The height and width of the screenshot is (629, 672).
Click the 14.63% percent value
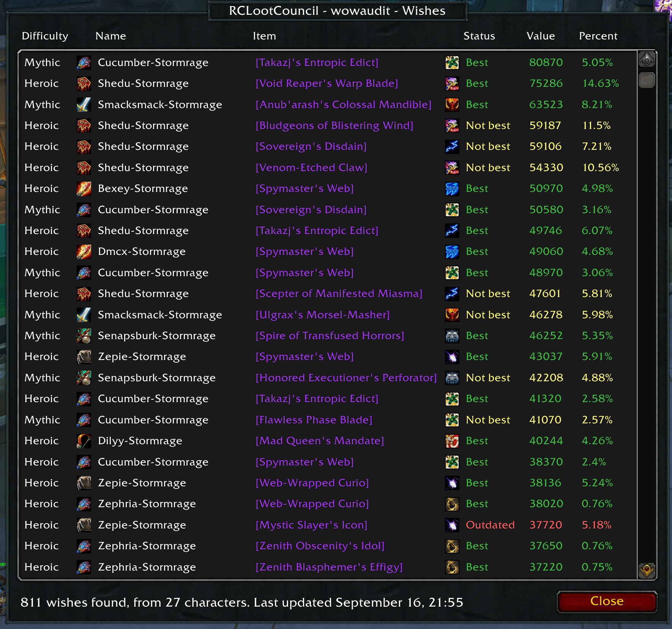[x=601, y=83]
